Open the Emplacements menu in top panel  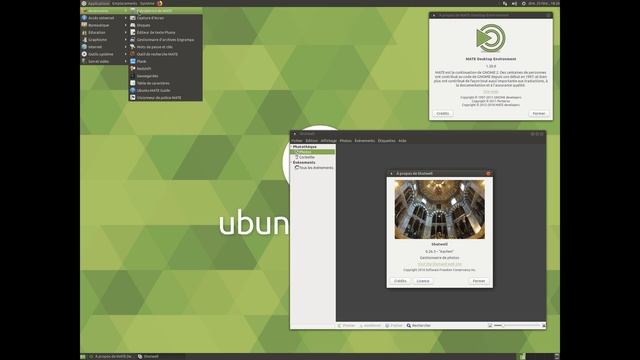click(124, 3)
